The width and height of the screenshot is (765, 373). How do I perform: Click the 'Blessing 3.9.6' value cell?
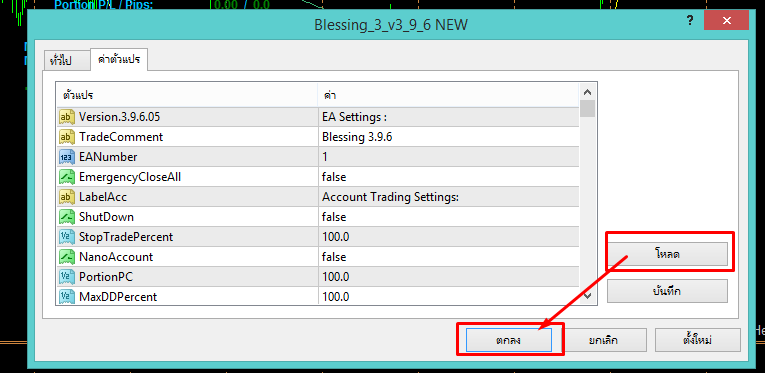coord(448,137)
